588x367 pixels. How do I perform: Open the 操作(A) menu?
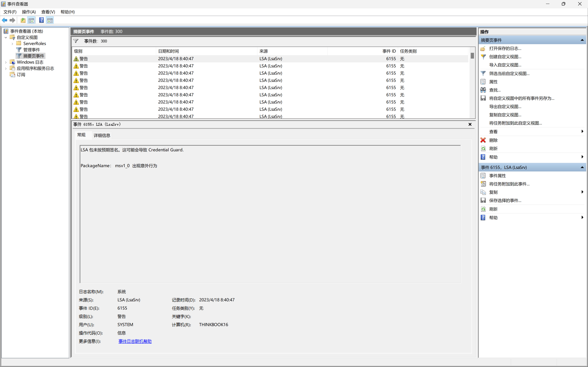click(x=29, y=12)
